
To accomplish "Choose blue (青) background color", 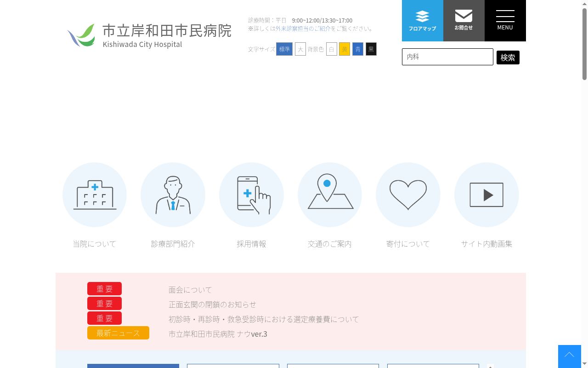I will 358,49.
